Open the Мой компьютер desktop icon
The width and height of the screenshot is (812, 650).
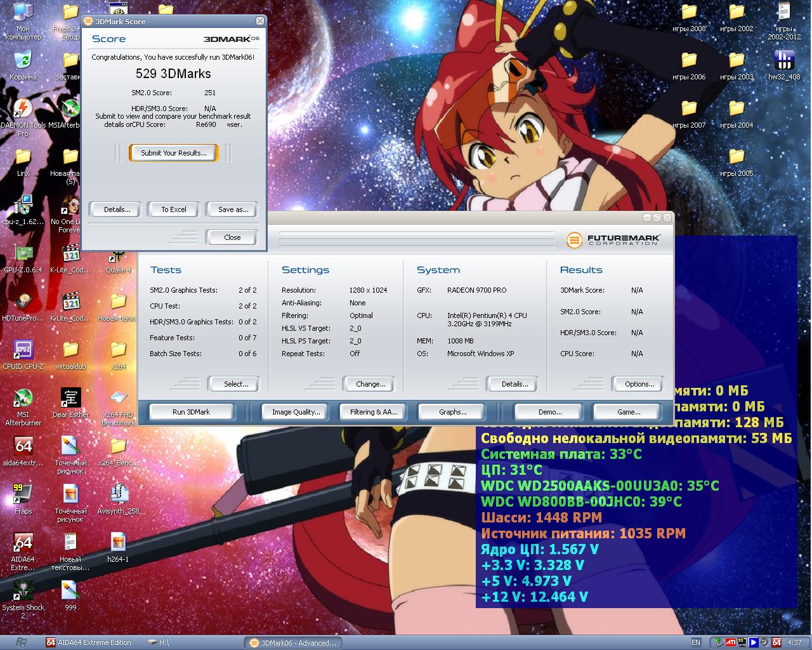(23, 21)
